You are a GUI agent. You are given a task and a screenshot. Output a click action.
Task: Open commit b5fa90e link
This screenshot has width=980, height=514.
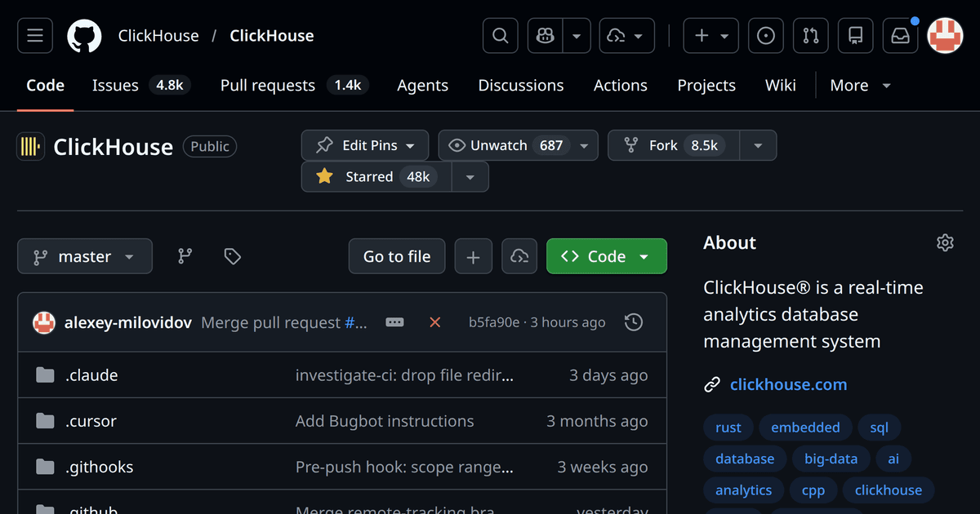click(494, 322)
